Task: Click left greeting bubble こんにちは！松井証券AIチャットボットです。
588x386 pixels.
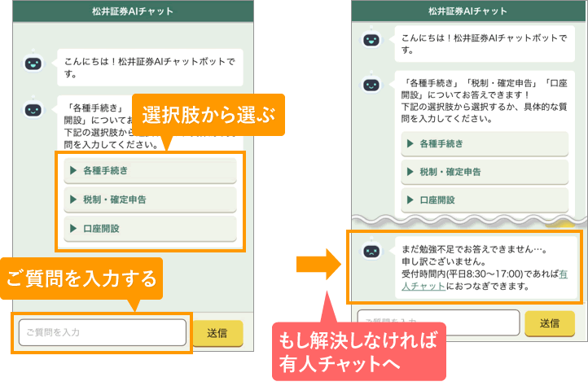Action: point(150,68)
